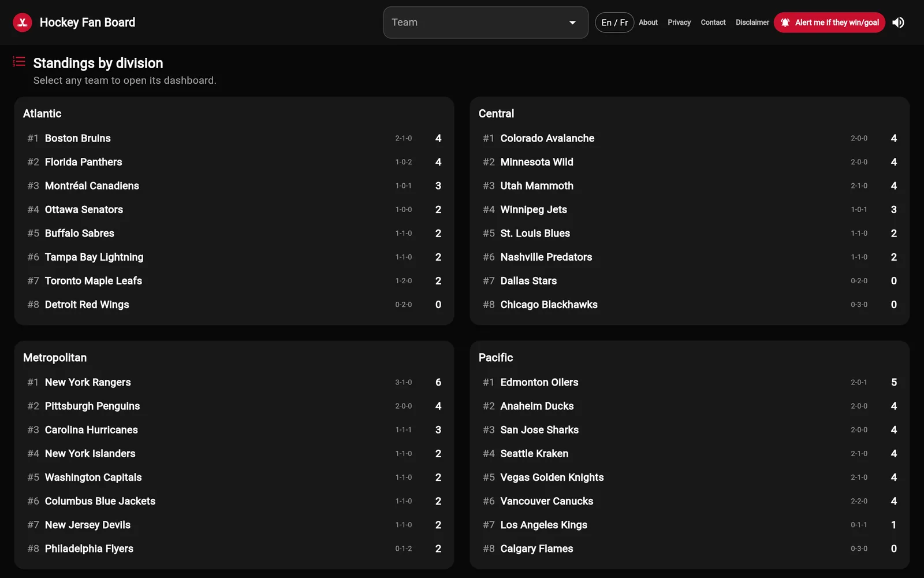Image resolution: width=924 pixels, height=578 pixels.
Task: Click the Hockey Fan Board title
Action: (87, 23)
